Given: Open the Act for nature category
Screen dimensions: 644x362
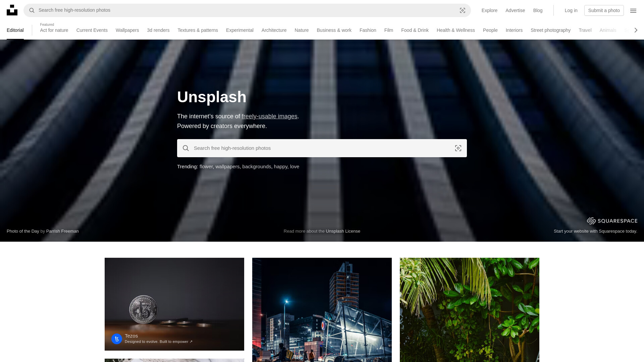Looking at the screenshot, I should (x=54, y=30).
